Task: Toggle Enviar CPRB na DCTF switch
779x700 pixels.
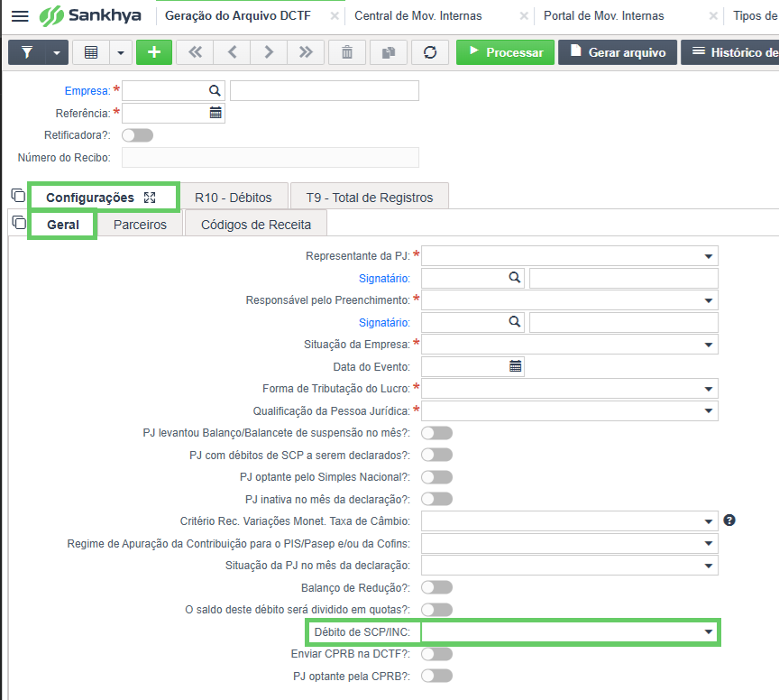Action: pos(436,654)
